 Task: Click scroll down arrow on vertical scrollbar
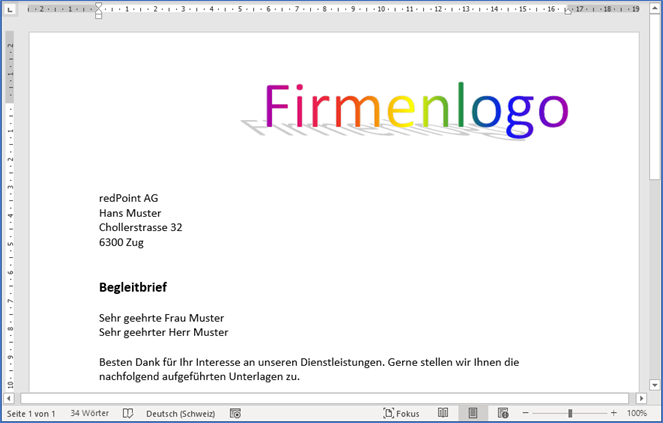pyautogui.click(x=654, y=385)
